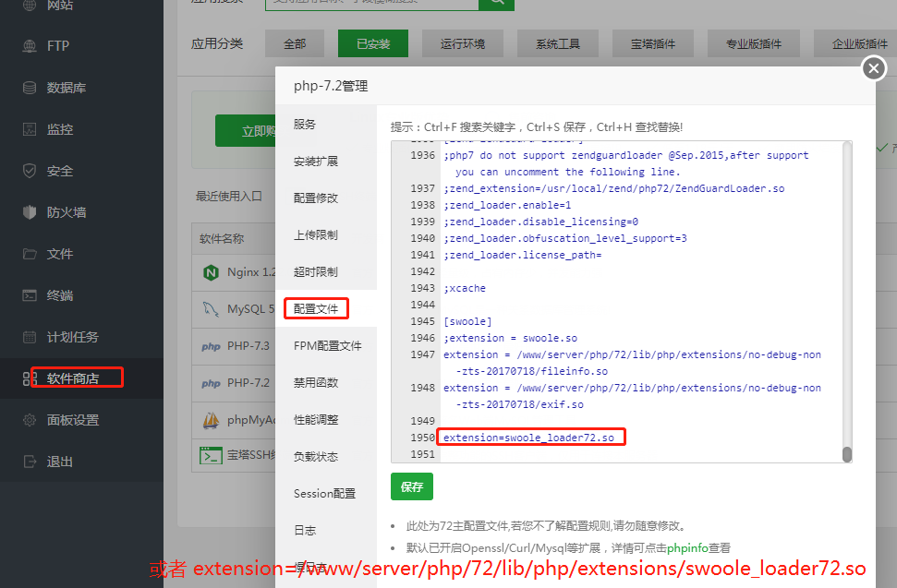
Task: Open the 运行环境 category tab
Action: pyautogui.click(x=462, y=44)
